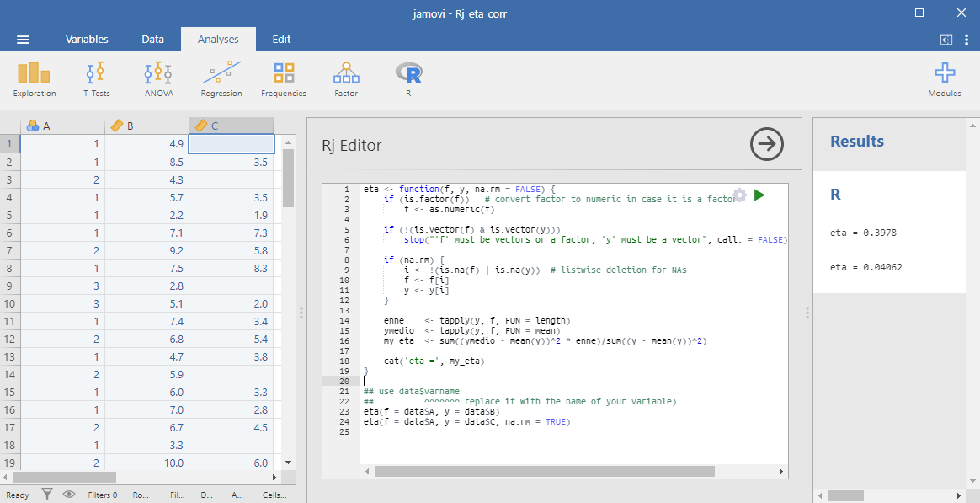Select column A nominal header
The image size is (980, 503).
[x=62, y=126]
